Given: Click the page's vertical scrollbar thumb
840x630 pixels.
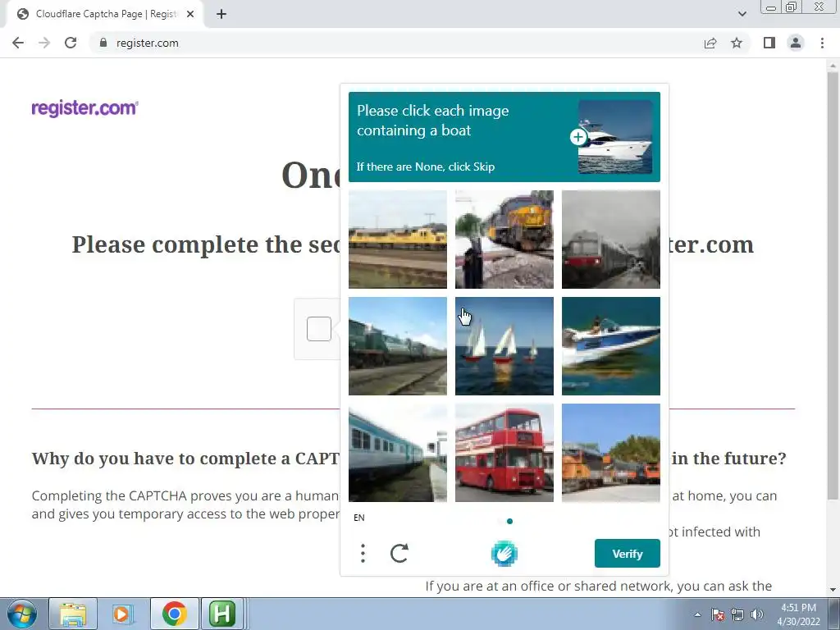Looking at the screenshot, I should (x=833, y=286).
